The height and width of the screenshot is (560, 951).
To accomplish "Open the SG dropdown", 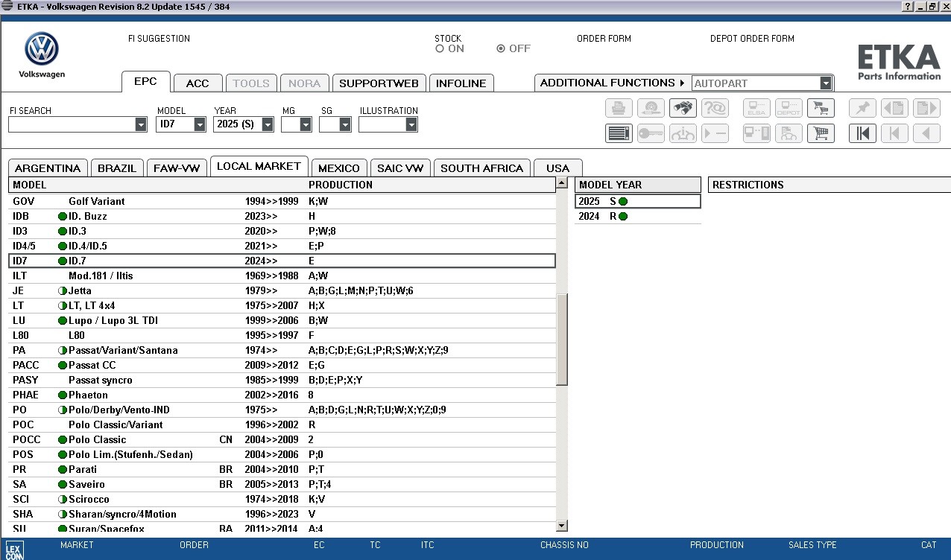I will [345, 124].
